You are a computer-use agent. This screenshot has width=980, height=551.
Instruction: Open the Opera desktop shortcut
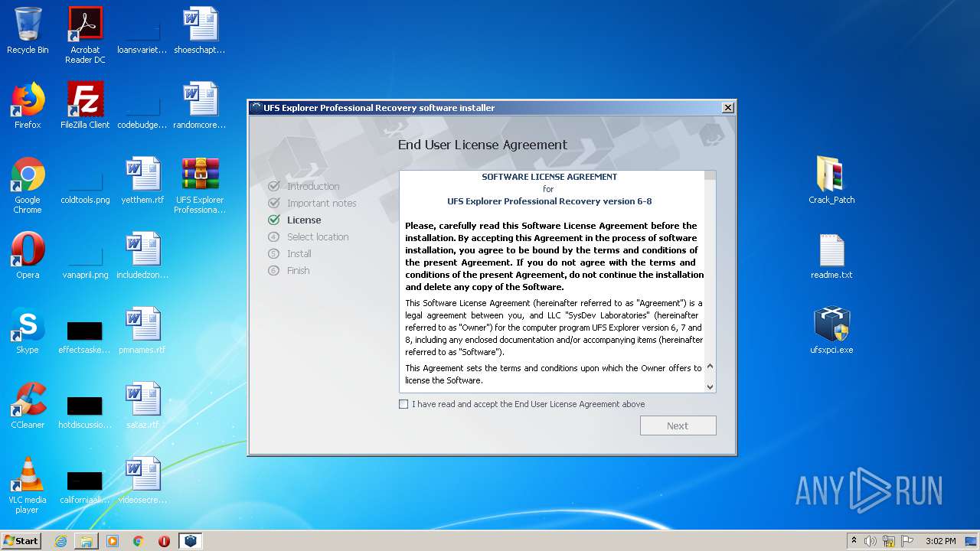(28, 256)
